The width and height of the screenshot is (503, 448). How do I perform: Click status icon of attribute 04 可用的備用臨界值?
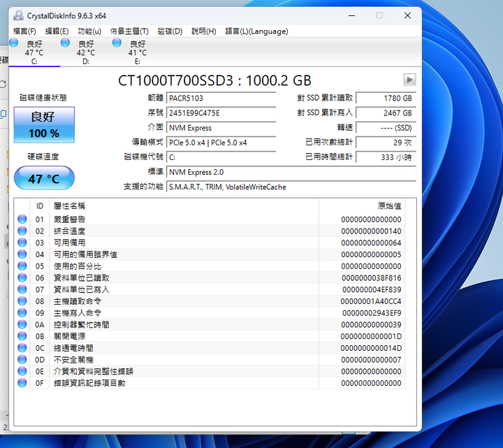coord(22,254)
